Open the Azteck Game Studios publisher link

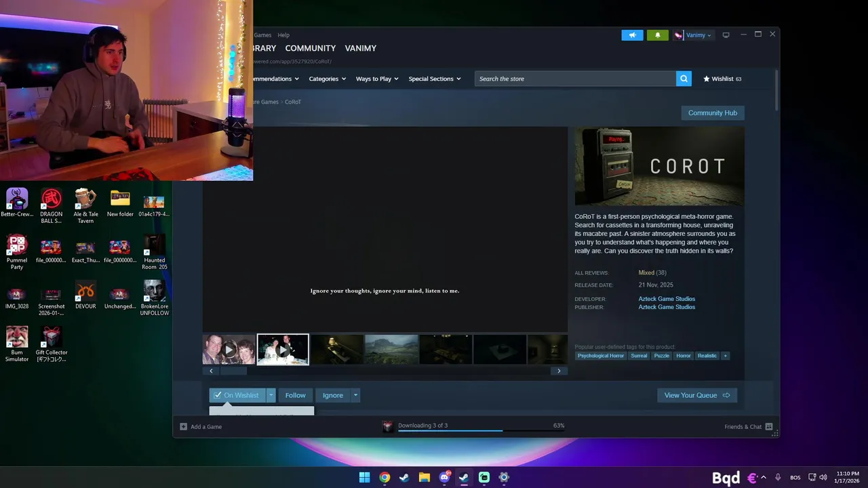tap(667, 307)
